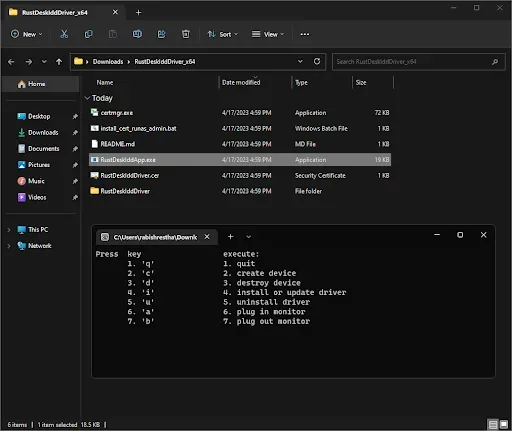The height and width of the screenshot is (431, 512).
Task: Select RustDeskIddDriver.cer certificate file
Action: (240, 175)
